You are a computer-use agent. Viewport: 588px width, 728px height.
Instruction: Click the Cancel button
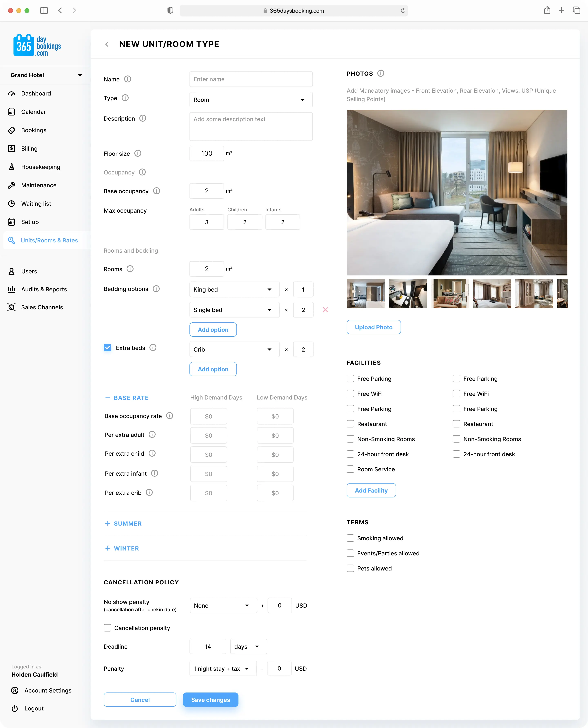[x=140, y=700]
